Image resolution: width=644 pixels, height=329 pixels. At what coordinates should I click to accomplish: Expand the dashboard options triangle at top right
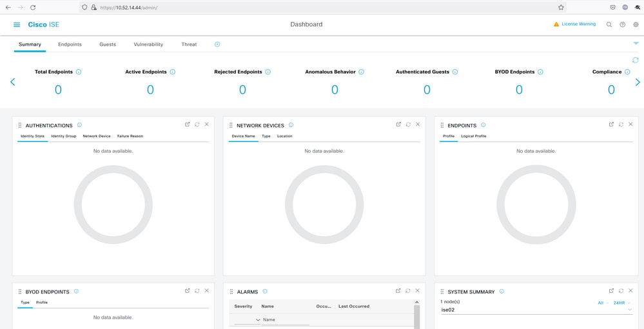pyautogui.click(x=636, y=43)
